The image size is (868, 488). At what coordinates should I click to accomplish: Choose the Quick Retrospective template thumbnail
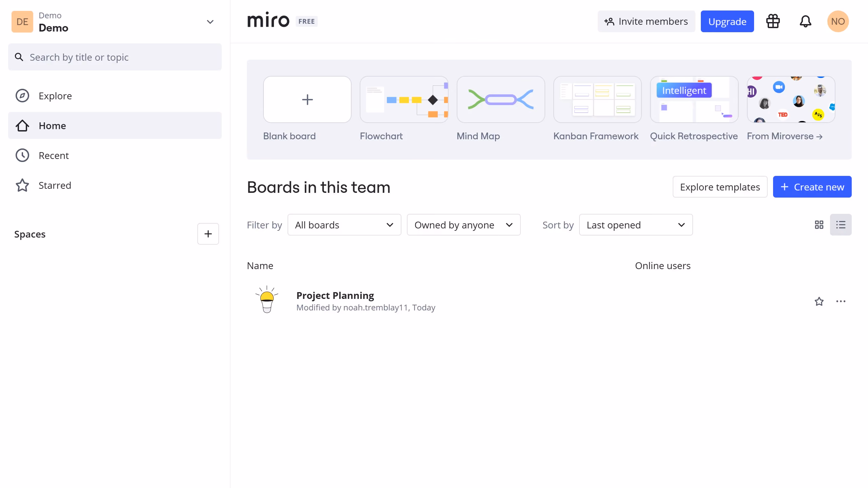click(x=694, y=99)
